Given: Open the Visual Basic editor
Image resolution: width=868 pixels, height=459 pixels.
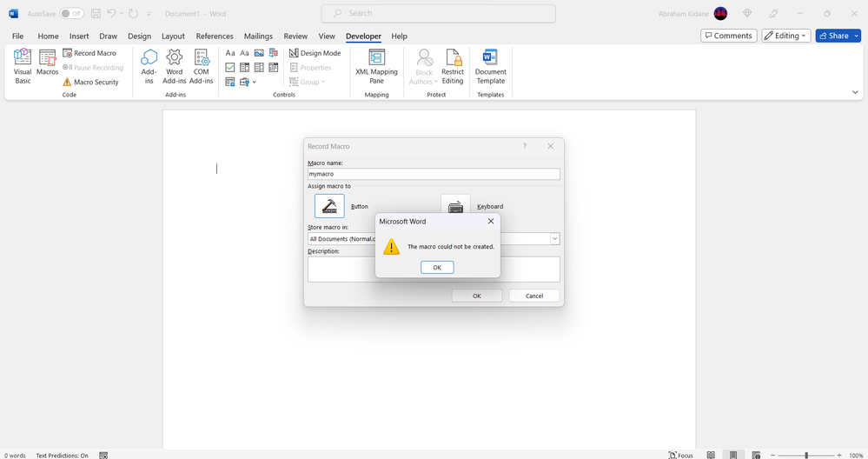Looking at the screenshot, I should pos(23,66).
